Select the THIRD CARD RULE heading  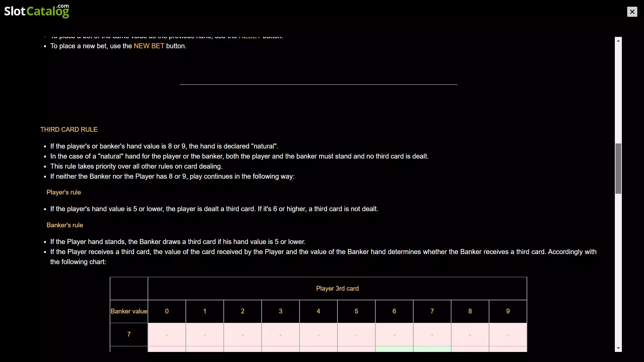click(69, 129)
